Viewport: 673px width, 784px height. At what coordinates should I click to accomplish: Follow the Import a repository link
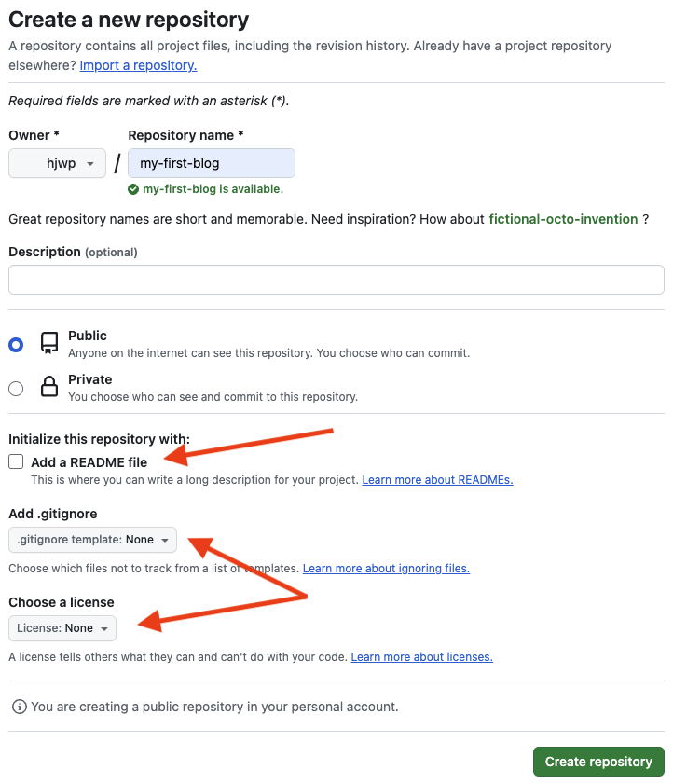tap(138, 65)
